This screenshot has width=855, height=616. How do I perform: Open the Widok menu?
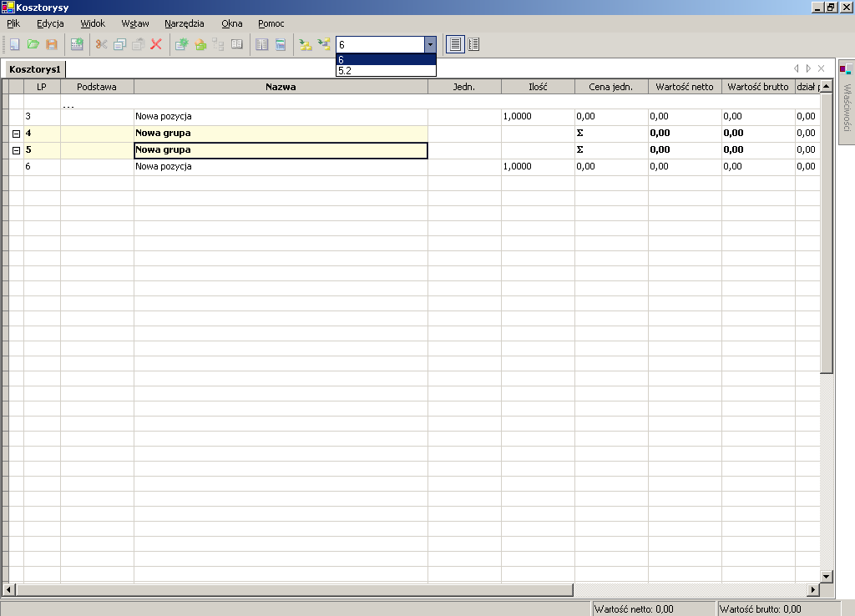(x=93, y=23)
